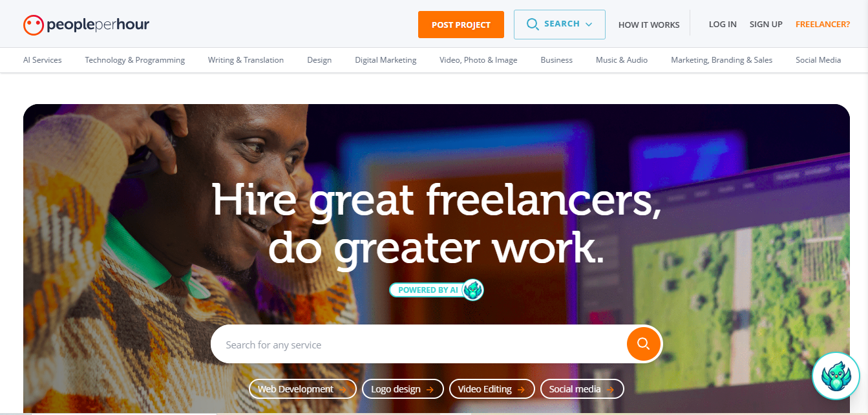Open the How It Works page

click(x=649, y=25)
